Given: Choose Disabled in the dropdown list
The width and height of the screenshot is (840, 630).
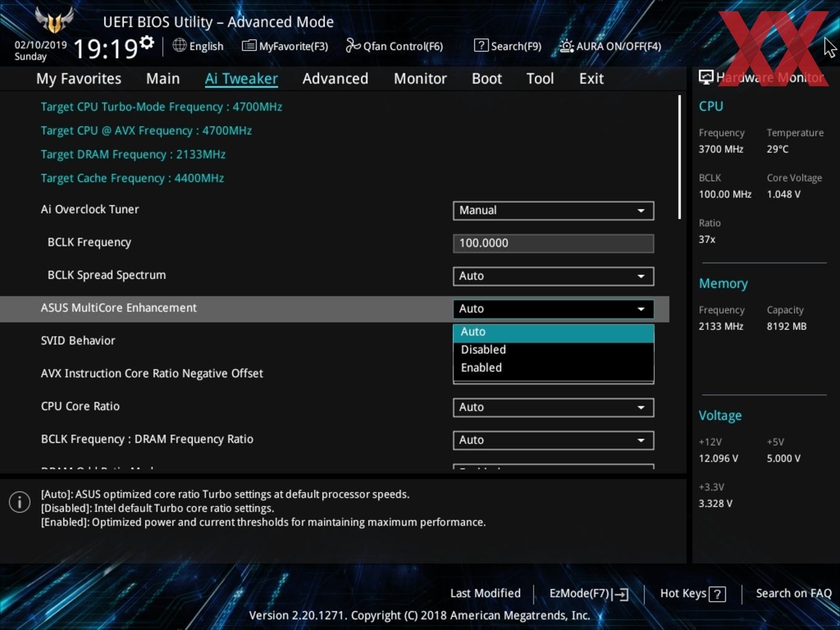Looking at the screenshot, I should tap(553, 350).
